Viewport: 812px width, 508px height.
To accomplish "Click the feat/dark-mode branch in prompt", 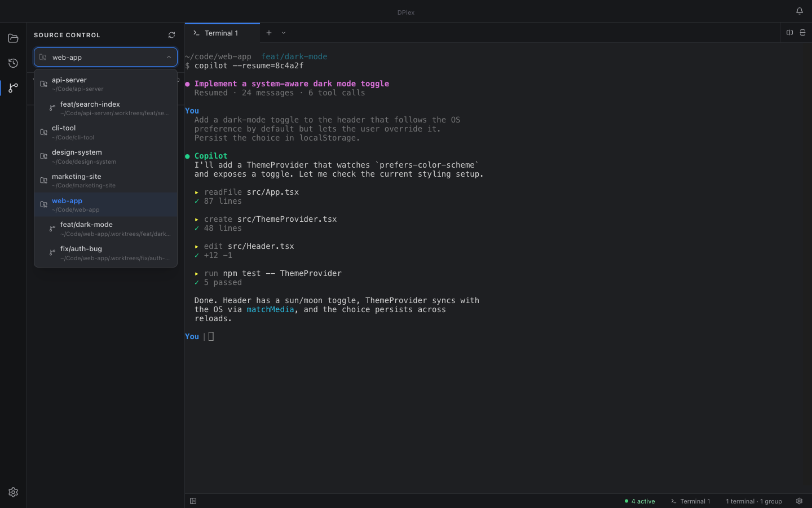I will click(x=294, y=56).
